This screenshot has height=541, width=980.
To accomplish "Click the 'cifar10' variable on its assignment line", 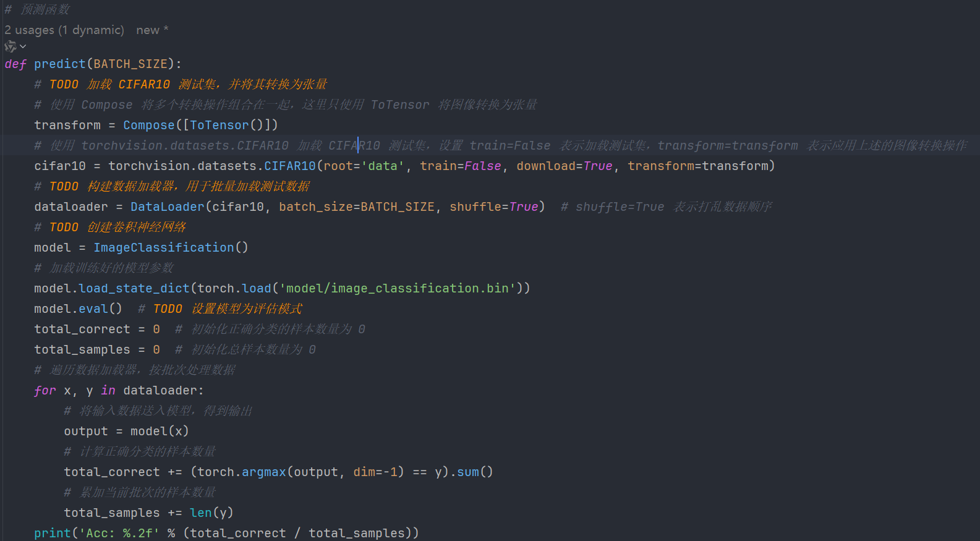I will coord(60,166).
